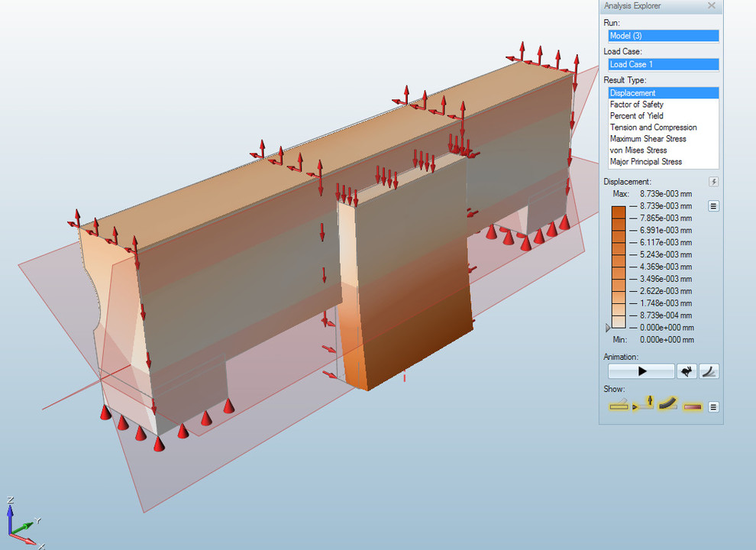Click the rabbit animation speed icon
This screenshot has width=756, height=550.
click(687, 371)
